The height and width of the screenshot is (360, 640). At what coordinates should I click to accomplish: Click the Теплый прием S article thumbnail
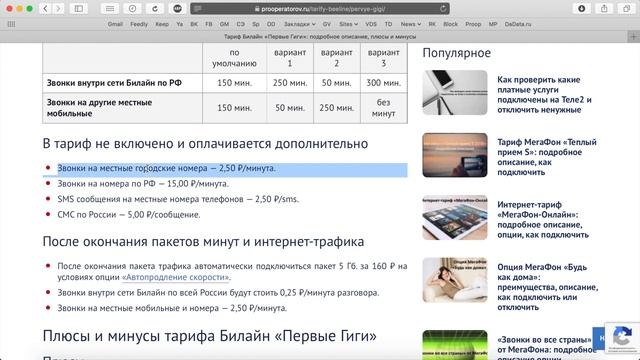455,155
